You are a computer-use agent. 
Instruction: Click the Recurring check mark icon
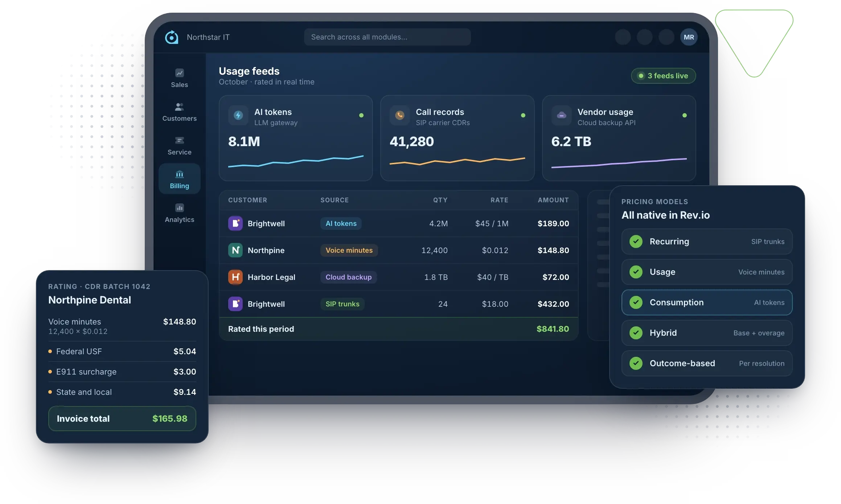636,241
